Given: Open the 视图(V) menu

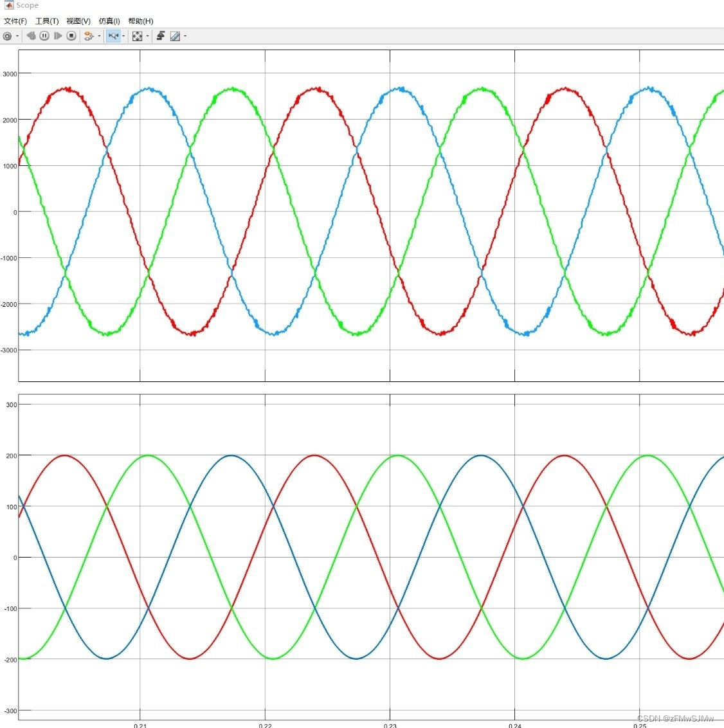Looking at the screenshot, I should [x=78, y=21].
